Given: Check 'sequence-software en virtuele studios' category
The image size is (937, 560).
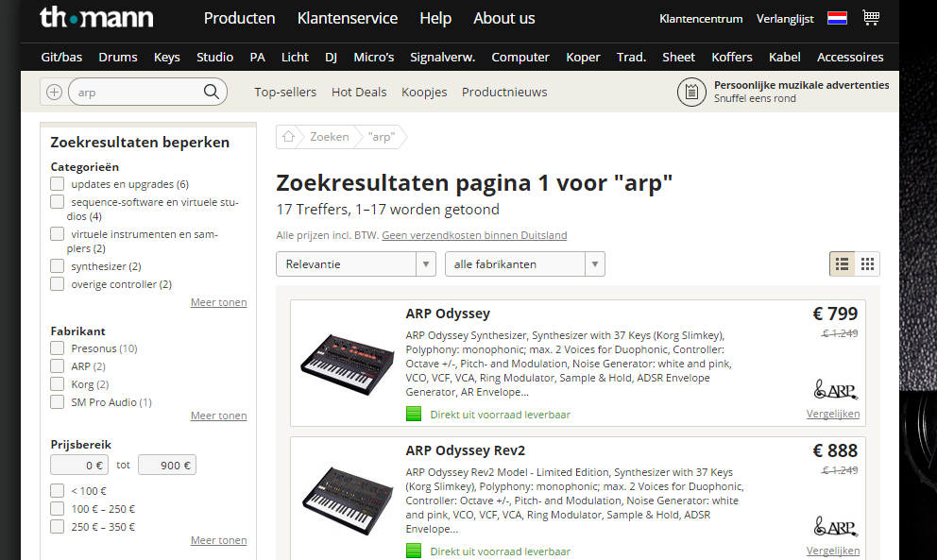Looking at the screenshot, I should pyautogui.click(x=58, y=201).
